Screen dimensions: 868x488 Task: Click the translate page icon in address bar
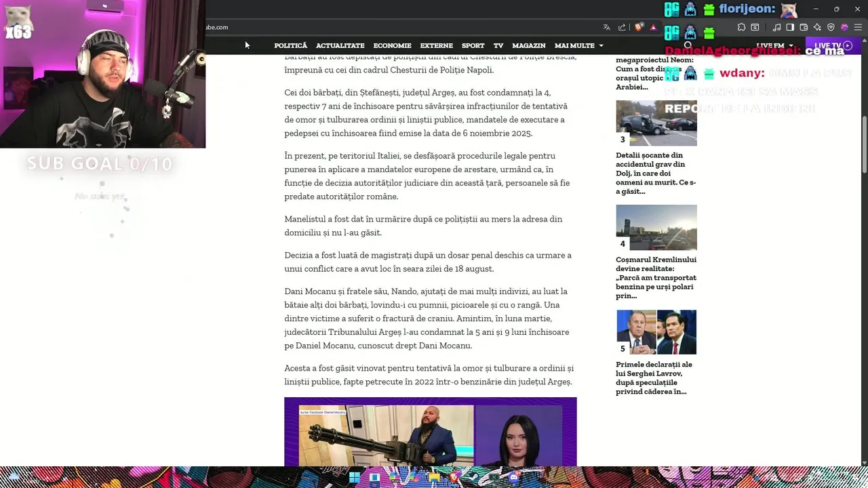[606, 27]
